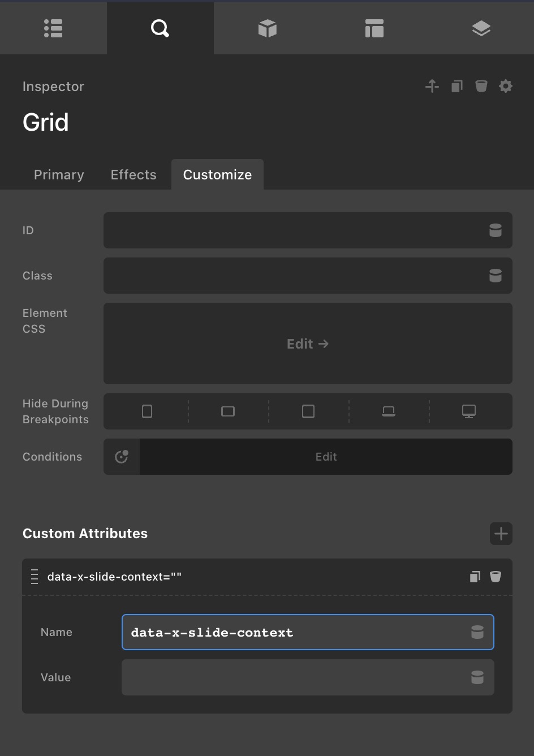Edit the Element CSS
The image size is (534, 756).
click(x=308, y=343)
